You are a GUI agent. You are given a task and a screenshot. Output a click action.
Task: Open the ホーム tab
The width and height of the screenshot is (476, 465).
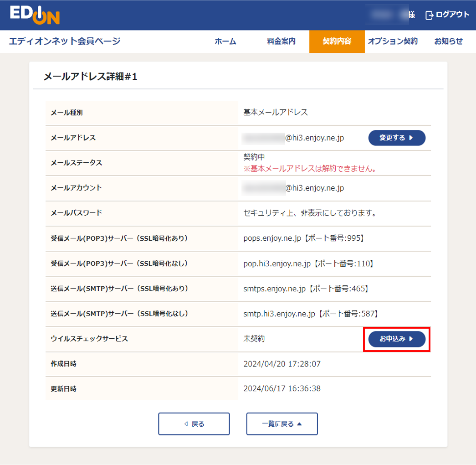point(225,41)
